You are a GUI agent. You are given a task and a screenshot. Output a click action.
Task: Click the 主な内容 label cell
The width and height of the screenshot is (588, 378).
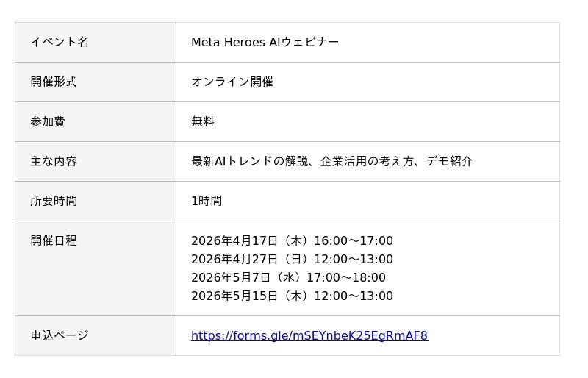click(x=54, y=161)
